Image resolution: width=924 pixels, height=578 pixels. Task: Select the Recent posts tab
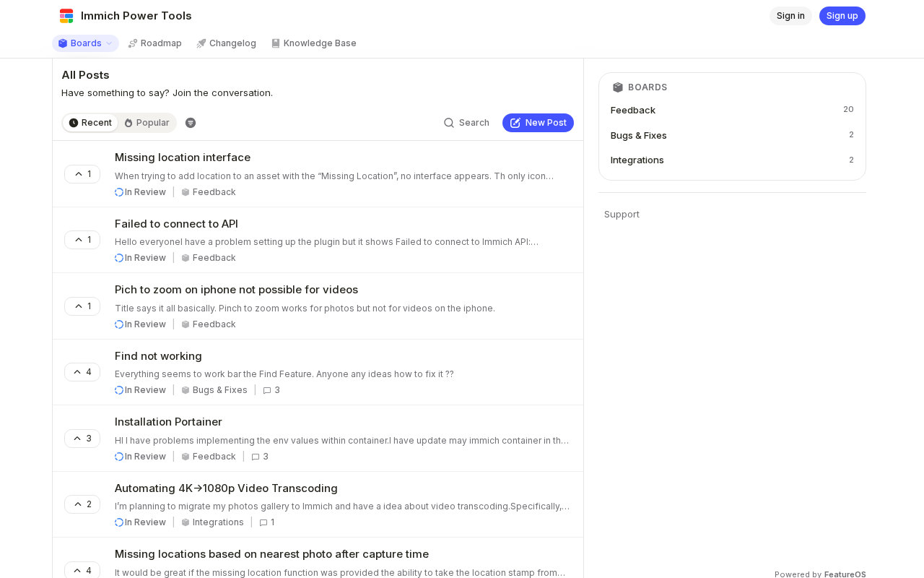tap(90, 123)
